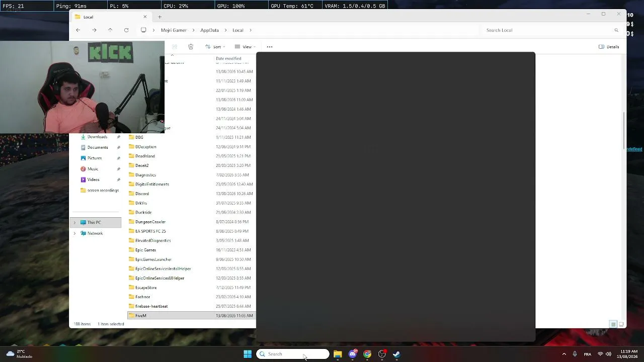Open Google Chrome from the taskbar
644x362 pixels.
coord(367,354)
